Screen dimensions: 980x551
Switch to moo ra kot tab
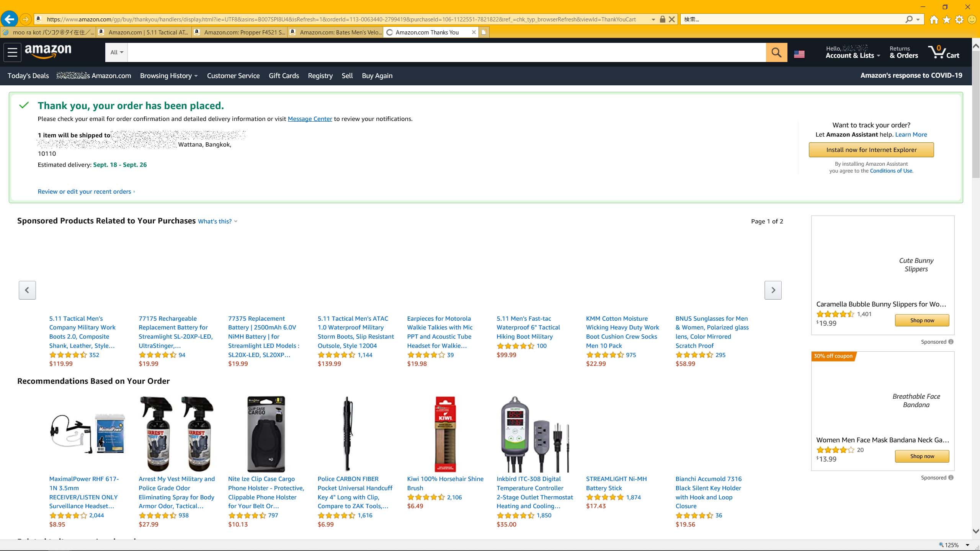49,32
